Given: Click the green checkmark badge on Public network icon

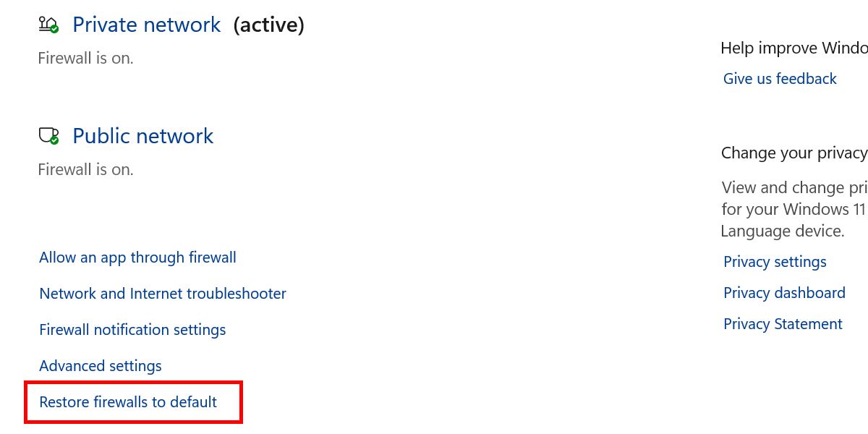Looking at the screenshot, I should pyautogui.click(x=54, y=140).
